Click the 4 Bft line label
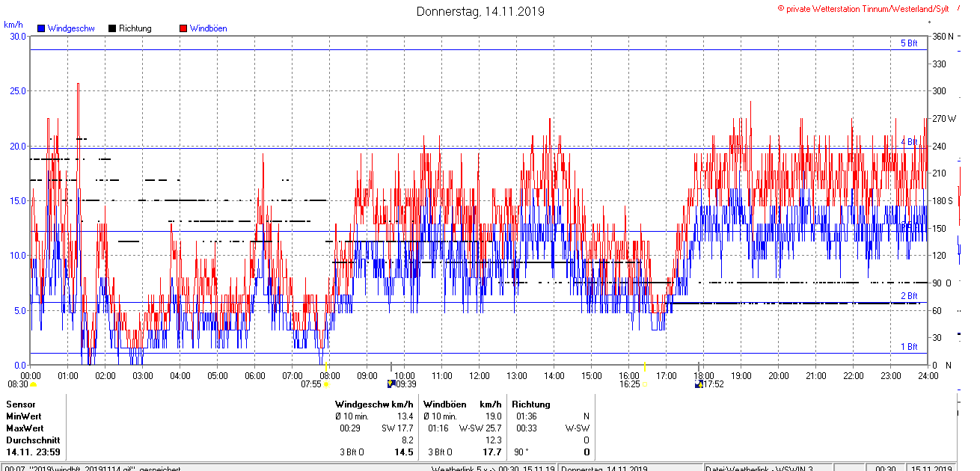The width and height of the screenshot is (980, 471). (909, 142)
